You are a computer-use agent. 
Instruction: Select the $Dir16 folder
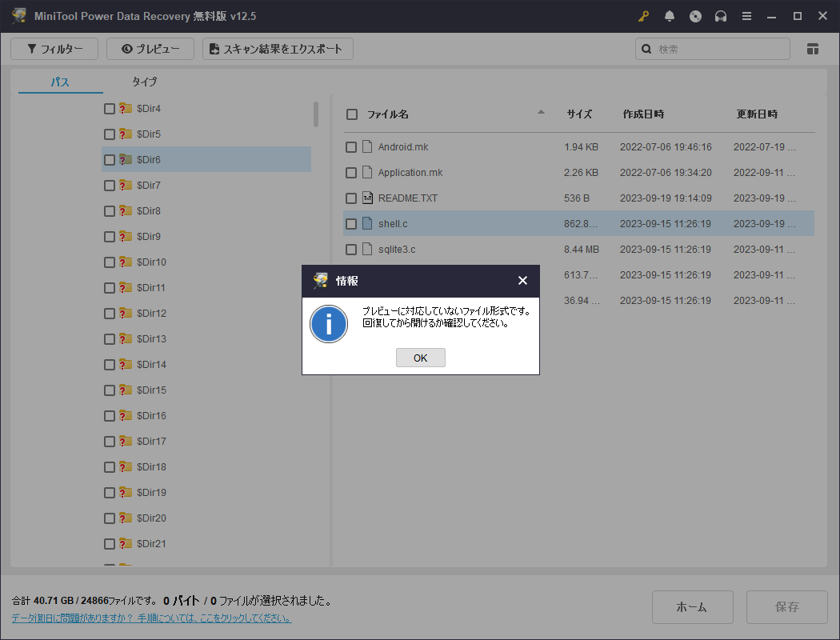152,415
